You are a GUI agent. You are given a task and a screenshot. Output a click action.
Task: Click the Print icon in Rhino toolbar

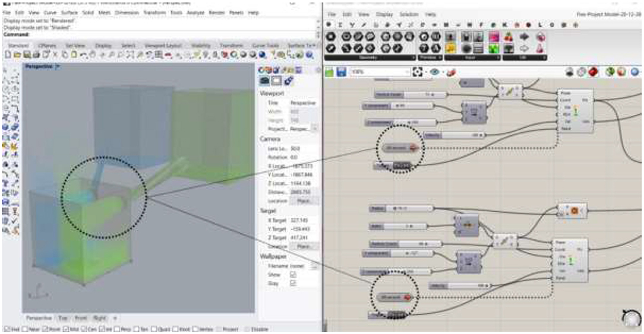coord(36,55)
